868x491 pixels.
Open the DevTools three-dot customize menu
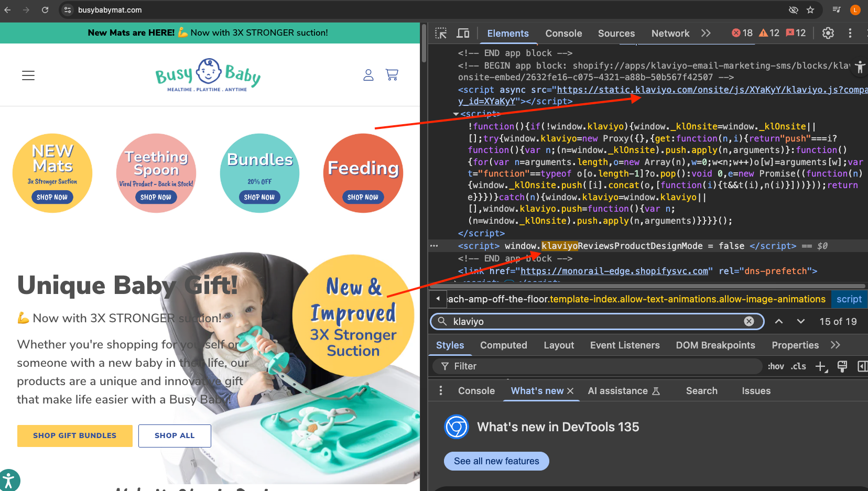850,34
